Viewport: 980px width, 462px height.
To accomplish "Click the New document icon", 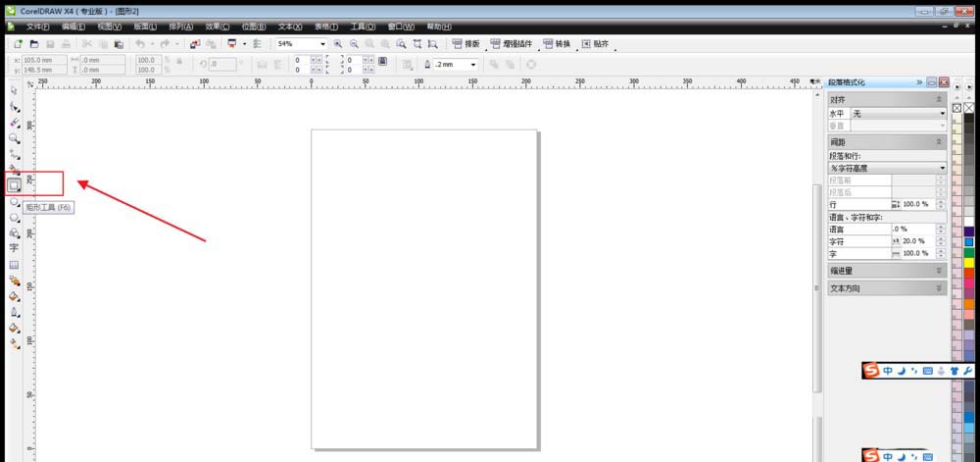I will pos(18,44).
